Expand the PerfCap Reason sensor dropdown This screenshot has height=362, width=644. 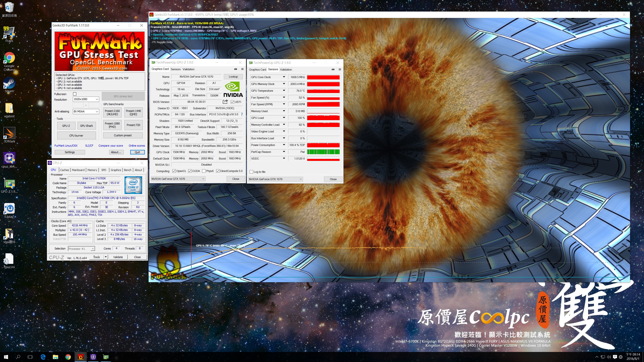284,152
